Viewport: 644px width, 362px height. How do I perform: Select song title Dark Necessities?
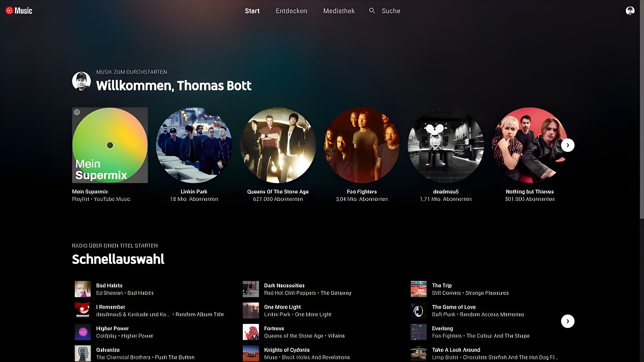click(284, 285)
